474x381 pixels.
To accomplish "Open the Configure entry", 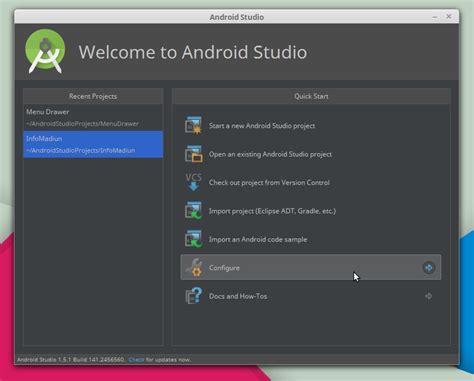I will tap(311, 267).
